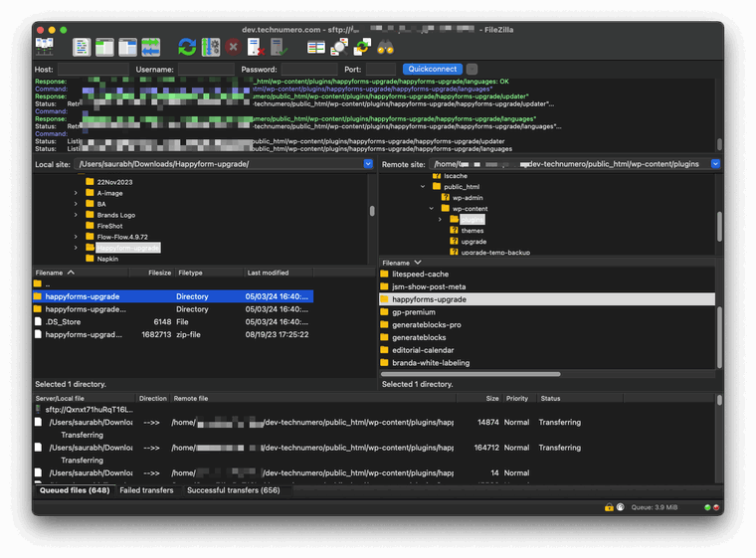Click the litespeed-cache remote folder icon
The image size is (756, 558).
click(384, 274)
